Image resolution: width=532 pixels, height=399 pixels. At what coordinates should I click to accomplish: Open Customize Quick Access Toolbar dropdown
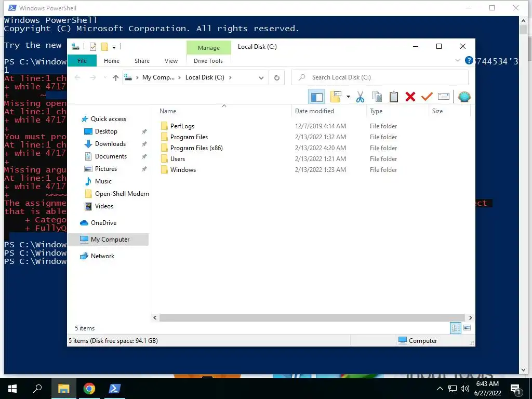[x=114, y=47]
